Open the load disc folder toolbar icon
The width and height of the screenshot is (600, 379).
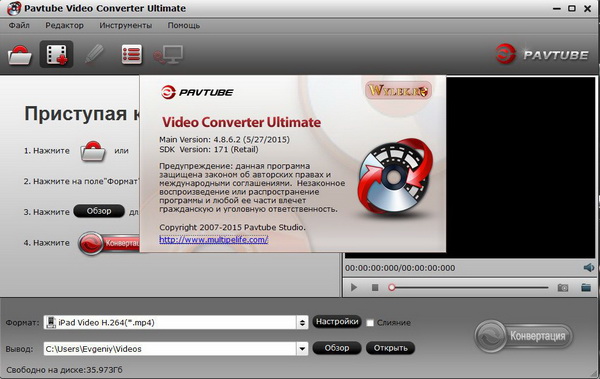coord(20,55)
